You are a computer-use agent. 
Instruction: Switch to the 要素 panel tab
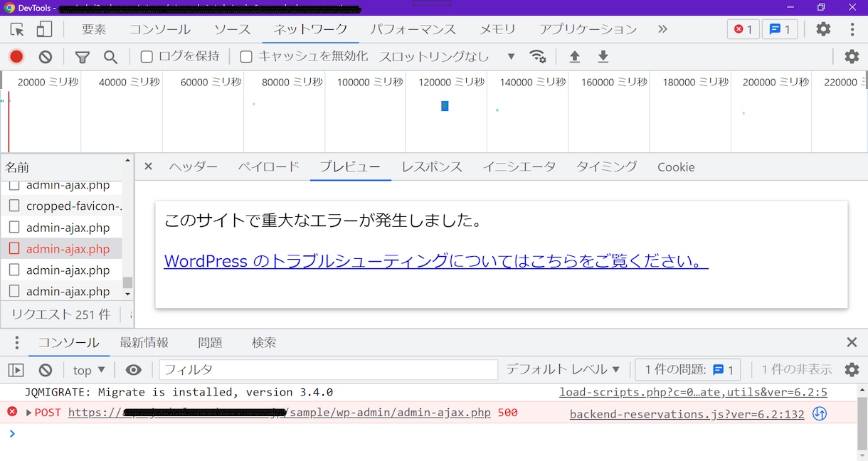(94, 29)
